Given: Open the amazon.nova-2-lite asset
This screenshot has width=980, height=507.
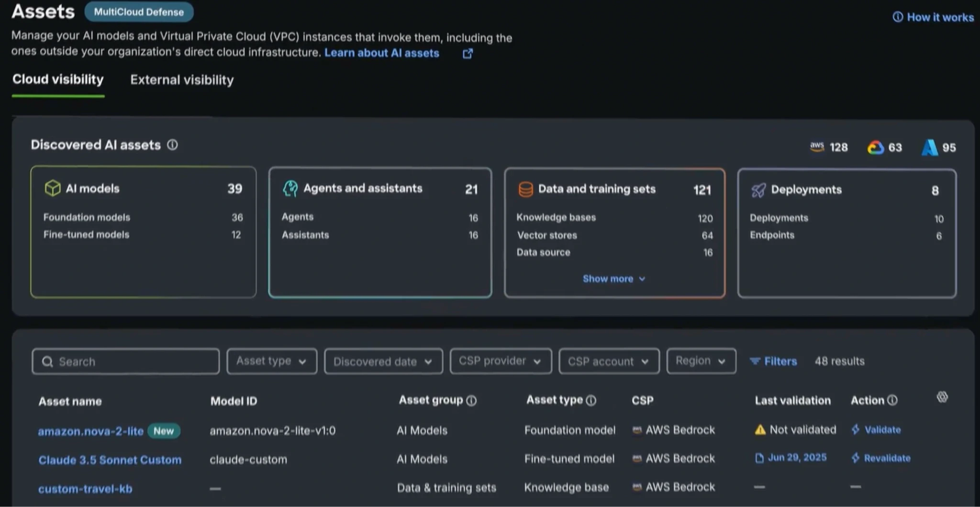Looking at the screenshot, I should click(x=90, y=431).
